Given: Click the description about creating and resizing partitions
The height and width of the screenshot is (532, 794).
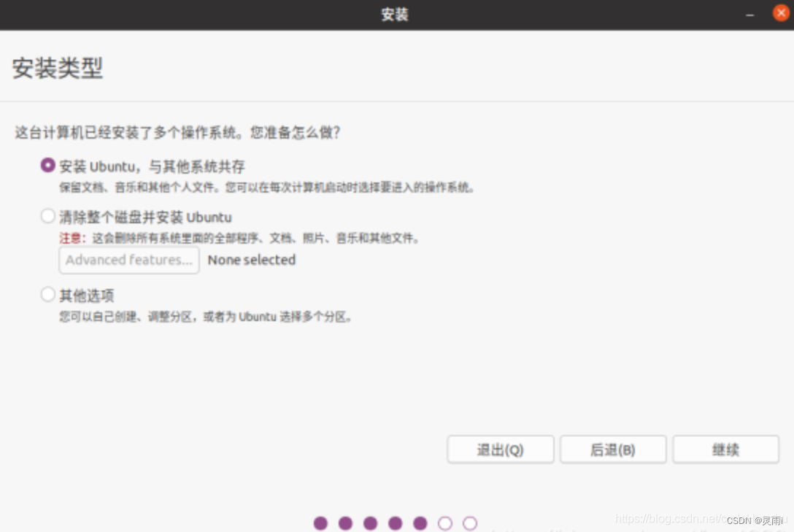Looking at the screenshot, I should (206, 317).
